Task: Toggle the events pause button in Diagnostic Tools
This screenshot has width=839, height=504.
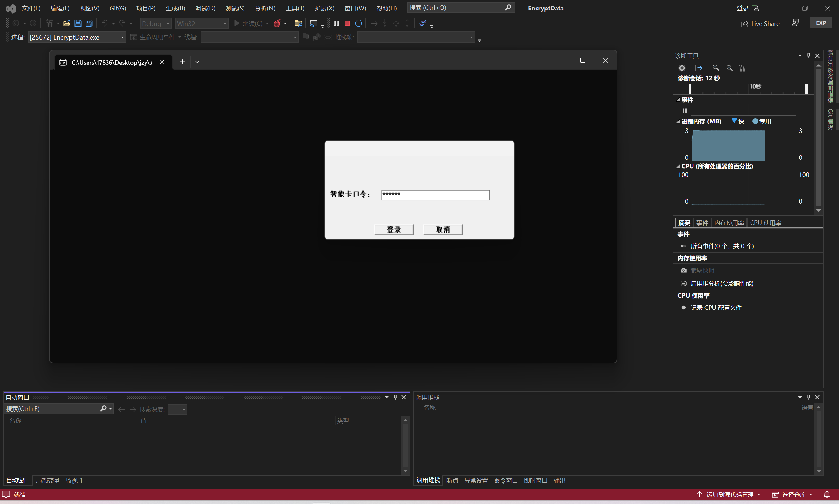Action: coord(684,111)
